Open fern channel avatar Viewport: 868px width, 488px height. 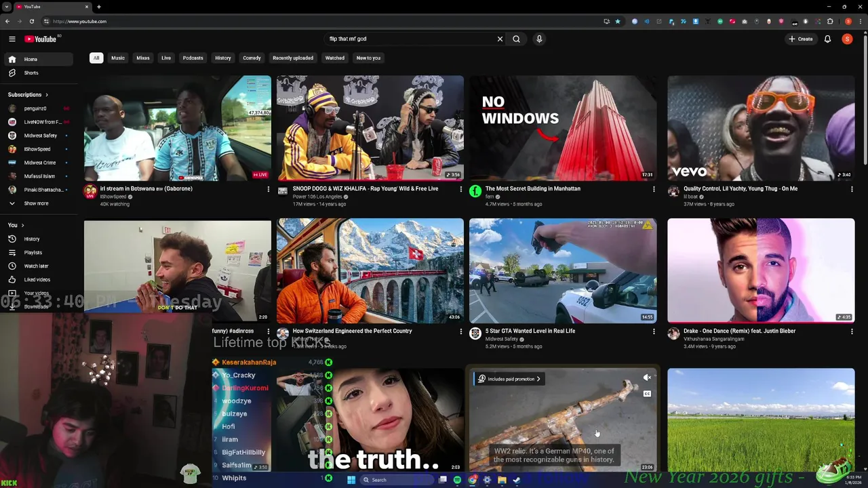tap(475, 191)
